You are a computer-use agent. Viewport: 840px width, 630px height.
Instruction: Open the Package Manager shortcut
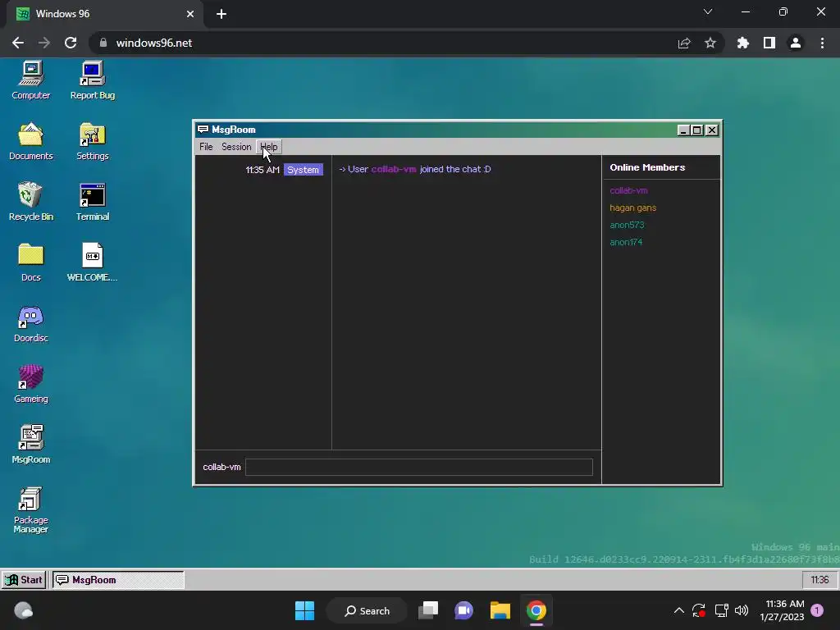(30, 510)
